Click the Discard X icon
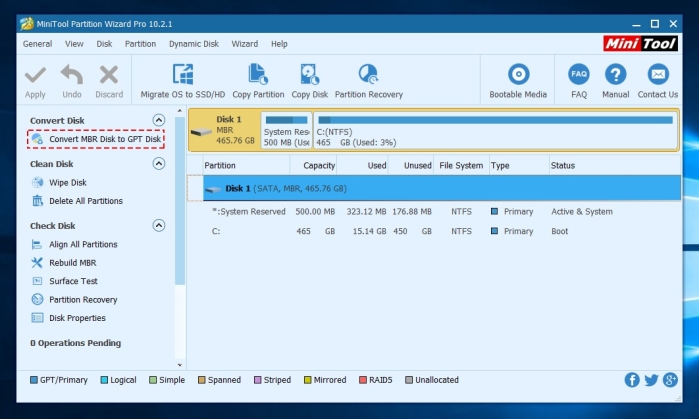This screenshot has width=699, height=419. click(109, 75)
